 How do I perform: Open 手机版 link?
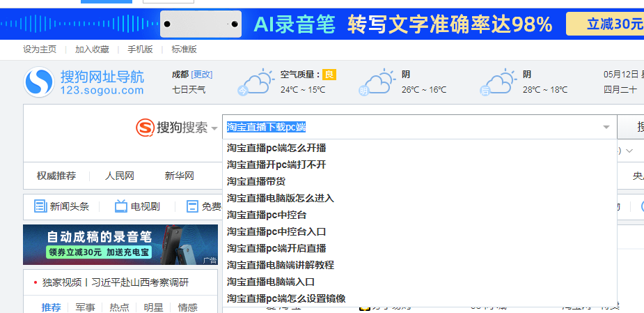coord(140,49)
